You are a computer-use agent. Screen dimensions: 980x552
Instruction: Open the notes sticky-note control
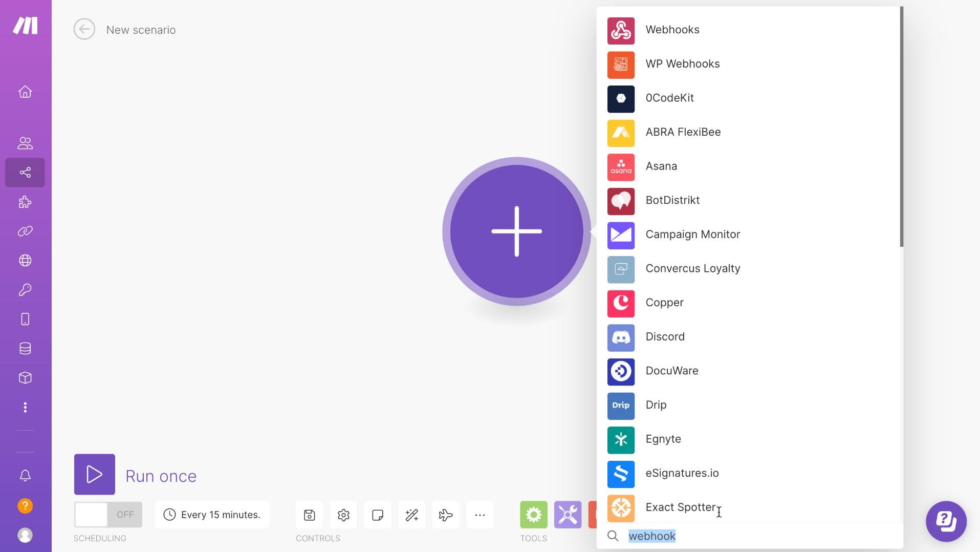tap(378, 515)
